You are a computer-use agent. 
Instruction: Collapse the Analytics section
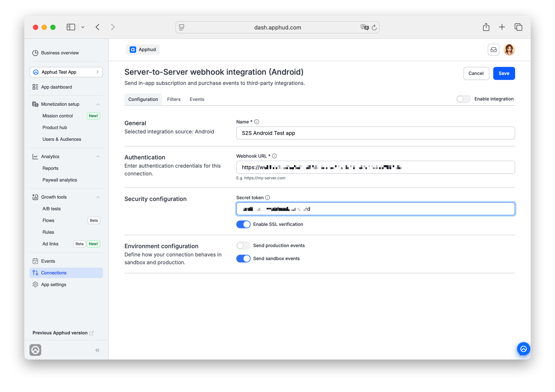coord(98,157)
